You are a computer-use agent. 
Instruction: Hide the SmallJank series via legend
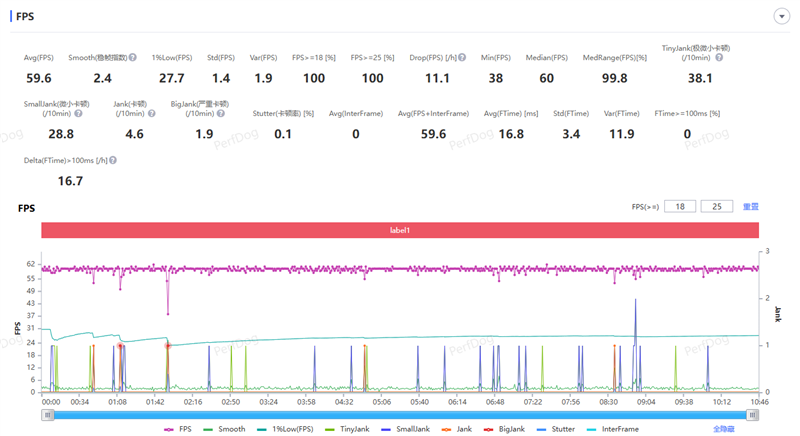point(406,428)
